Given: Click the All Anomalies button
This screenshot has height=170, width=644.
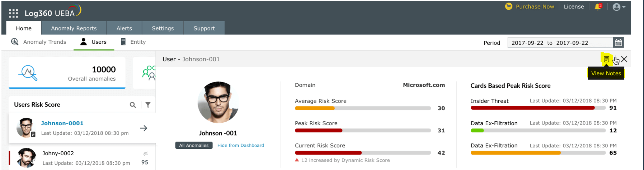Looking at the screenshot, I should [x=194, y=145].
